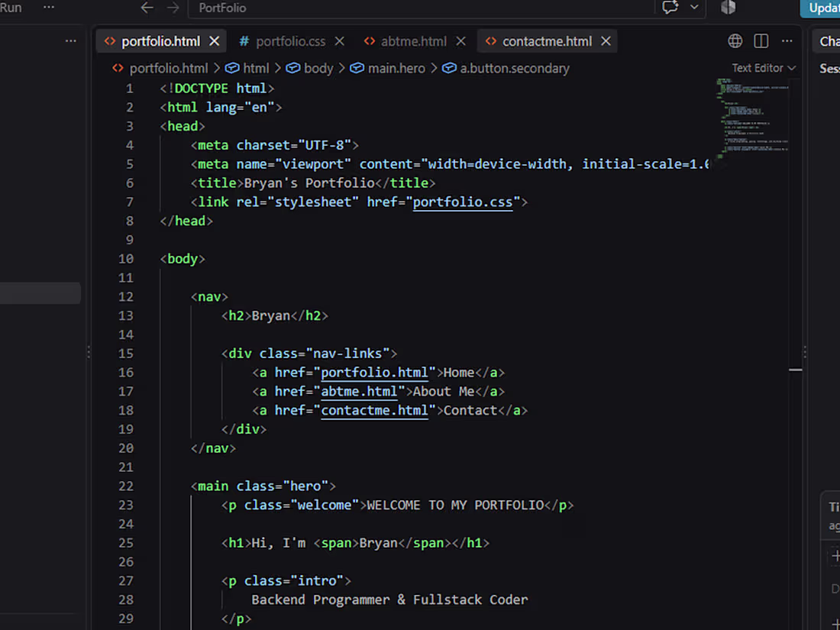This screenshot has width=840, height=630.
Task: Split the editor with the split icon
Action: click(x=761, y=41)
